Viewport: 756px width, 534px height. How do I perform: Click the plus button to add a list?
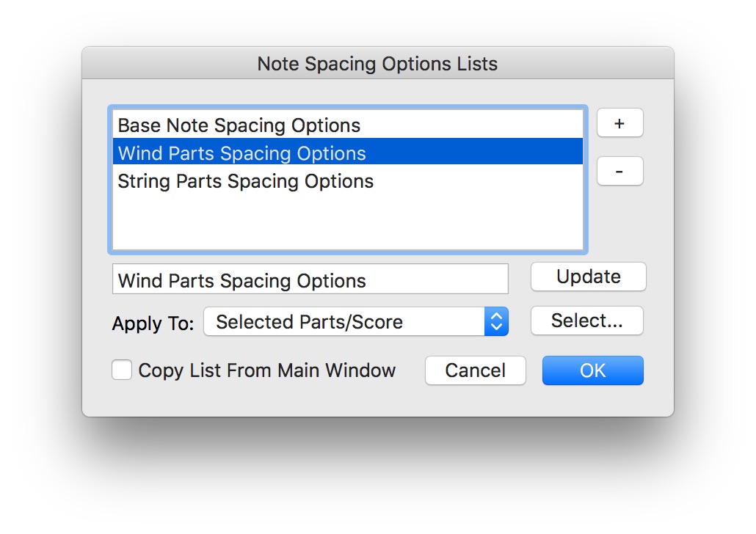tap(619, 124)
